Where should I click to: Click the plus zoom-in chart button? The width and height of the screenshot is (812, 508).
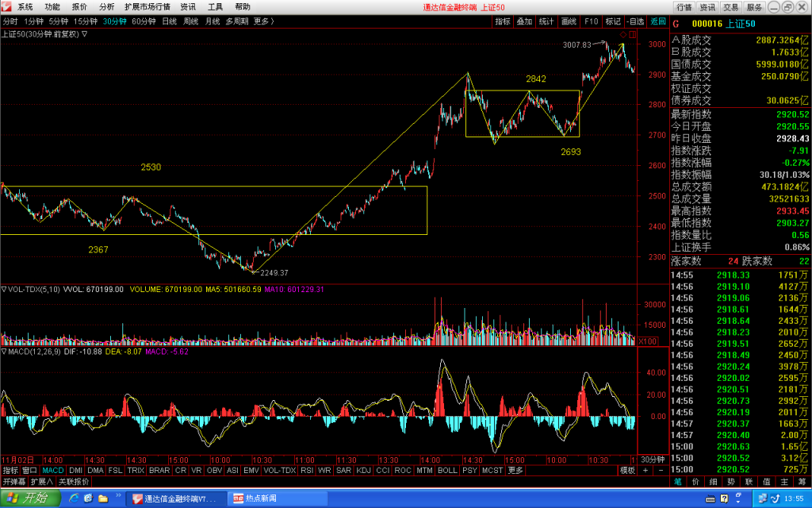[x=645, y=470]
